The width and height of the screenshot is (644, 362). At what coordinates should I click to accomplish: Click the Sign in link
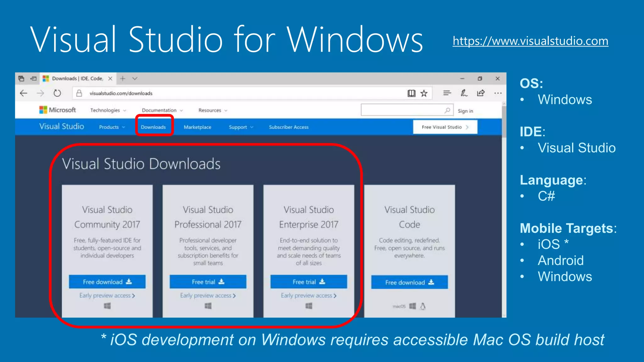pyautogui.click(x=465, y=111)
